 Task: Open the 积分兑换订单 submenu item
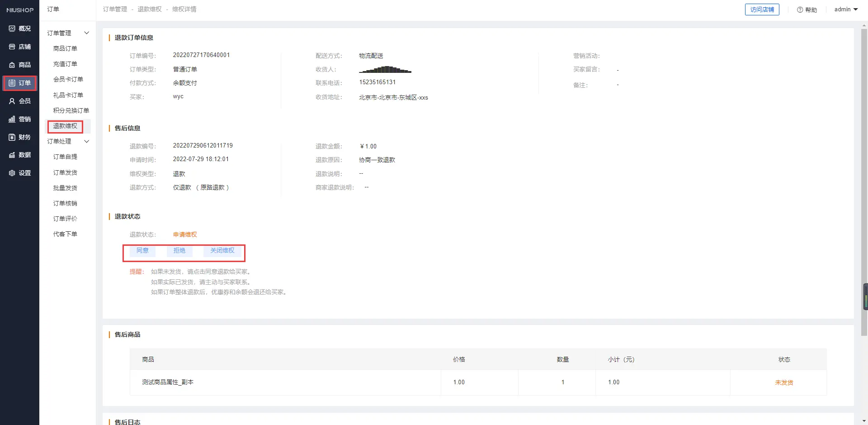(x=71, y=110)
